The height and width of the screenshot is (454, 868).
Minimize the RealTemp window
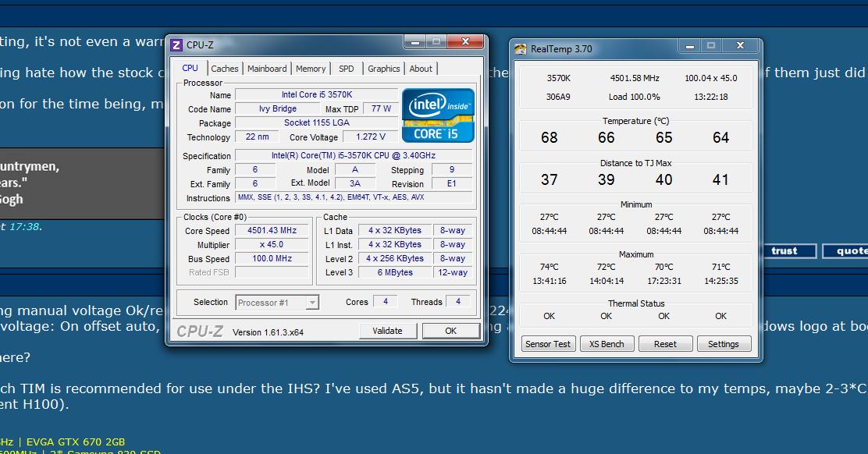(688, 46)
